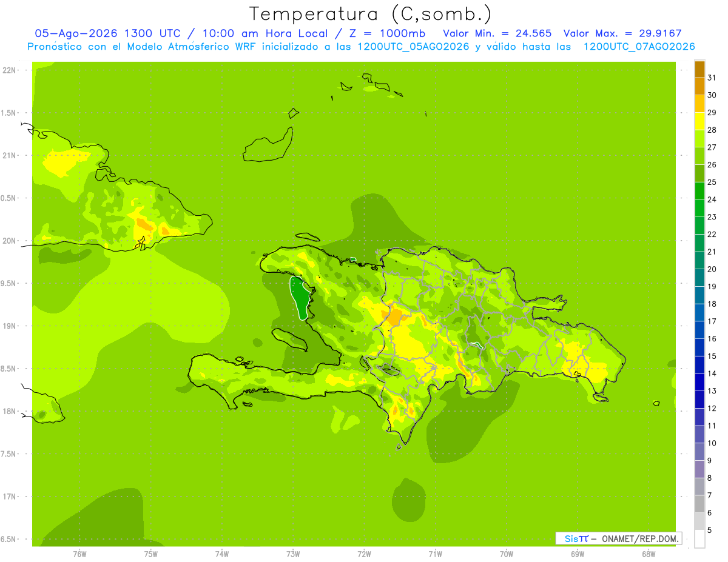Click the legend value '25'
728x562 pixels.
click(x=712, y=182)
